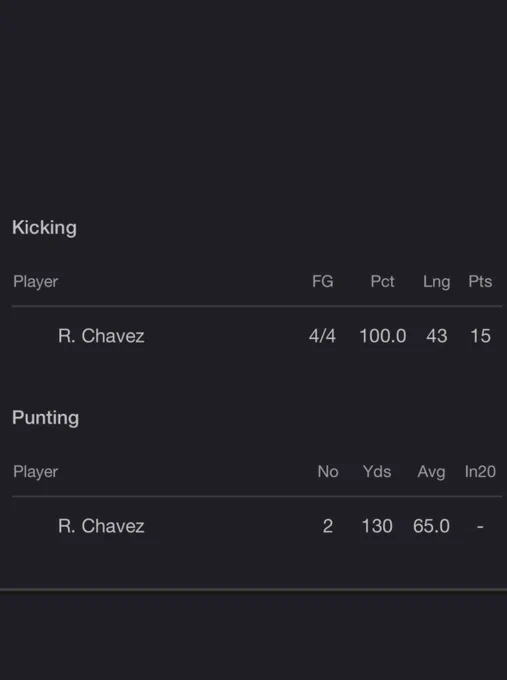Sort punting stats by No column

328,471
